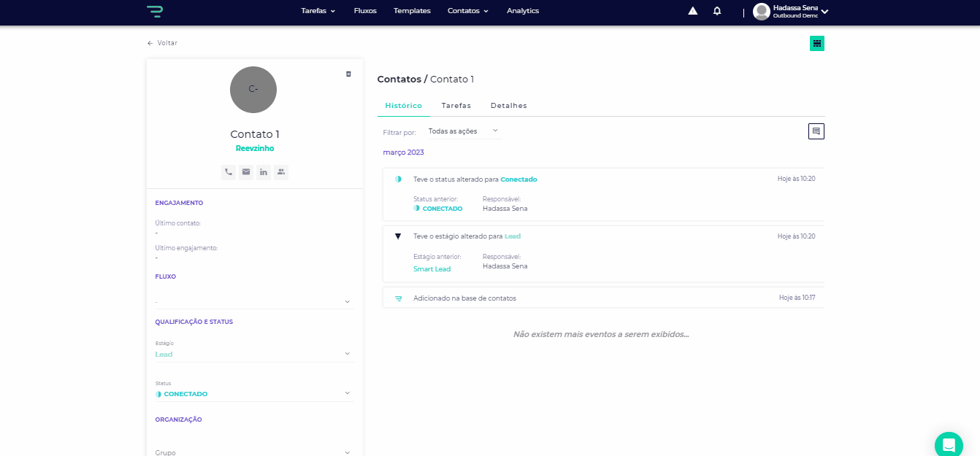Open the contact's LinkedIn icon
980x456 pixels.
[264, 172]
